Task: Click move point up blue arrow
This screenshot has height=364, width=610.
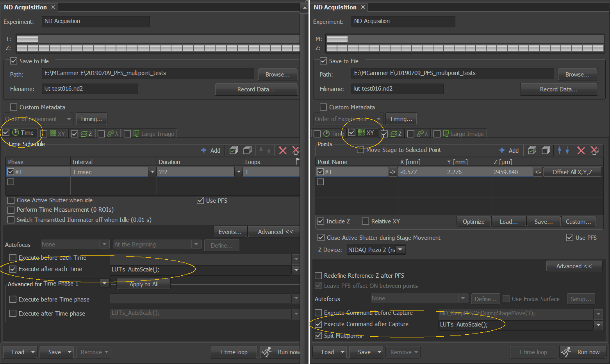Action: (x=559, y=150)
